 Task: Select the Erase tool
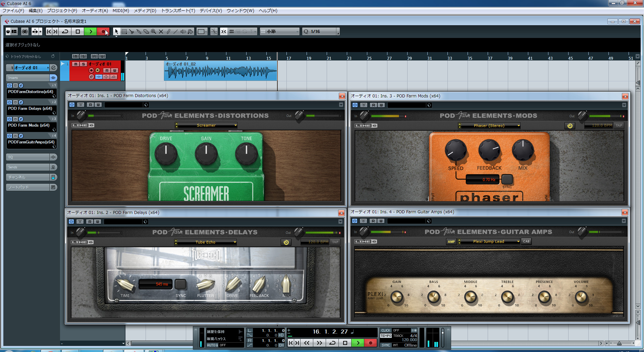146,32
